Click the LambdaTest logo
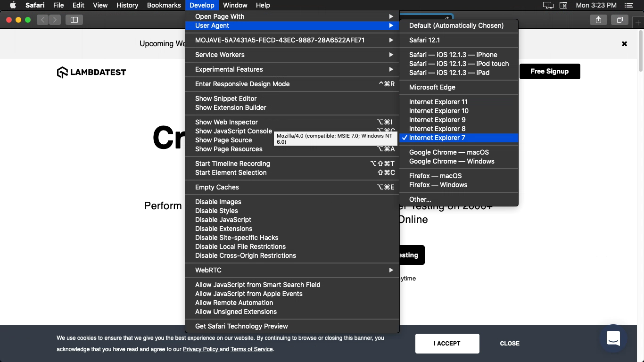This screenshot has width=644, height=362. tap(91, 72)
